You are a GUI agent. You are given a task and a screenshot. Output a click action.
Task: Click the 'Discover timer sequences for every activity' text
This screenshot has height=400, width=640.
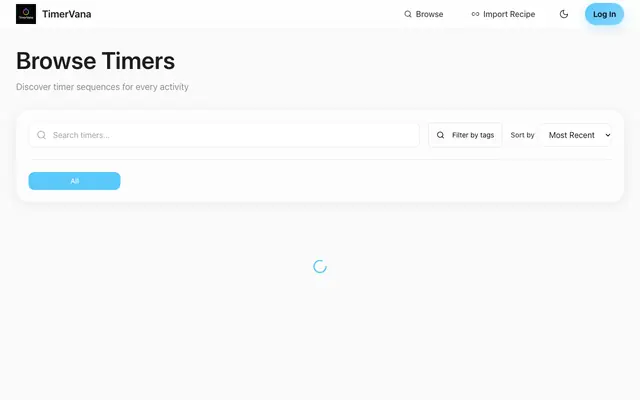[x=102, y=87]
